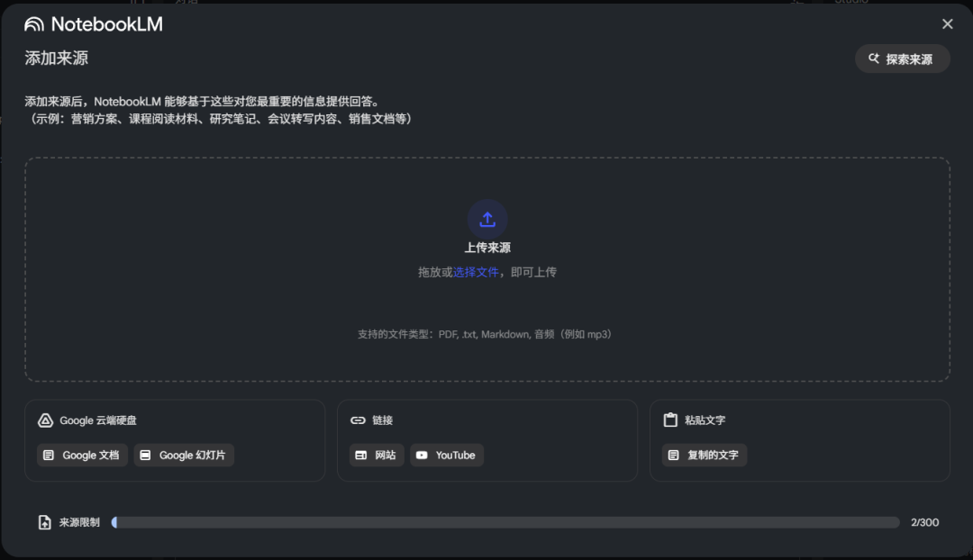Click the source limit progress bar

pos(505,523)
